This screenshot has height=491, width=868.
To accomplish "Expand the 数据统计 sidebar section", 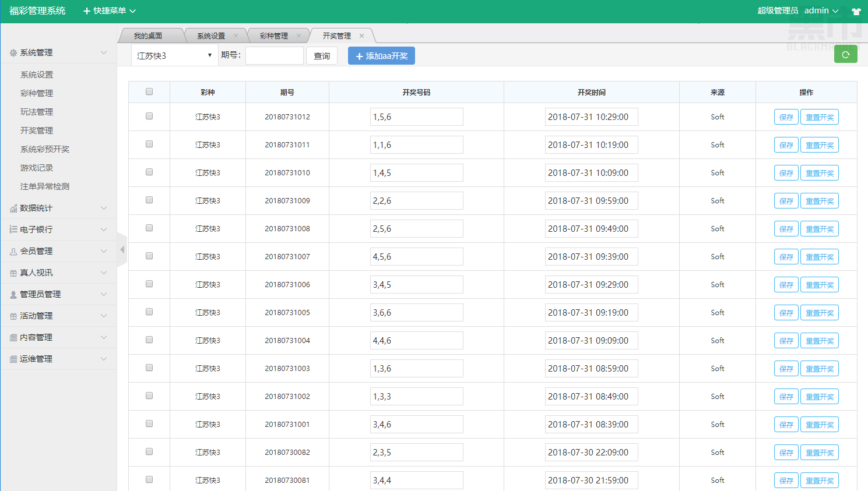I will tap(58, 208).
